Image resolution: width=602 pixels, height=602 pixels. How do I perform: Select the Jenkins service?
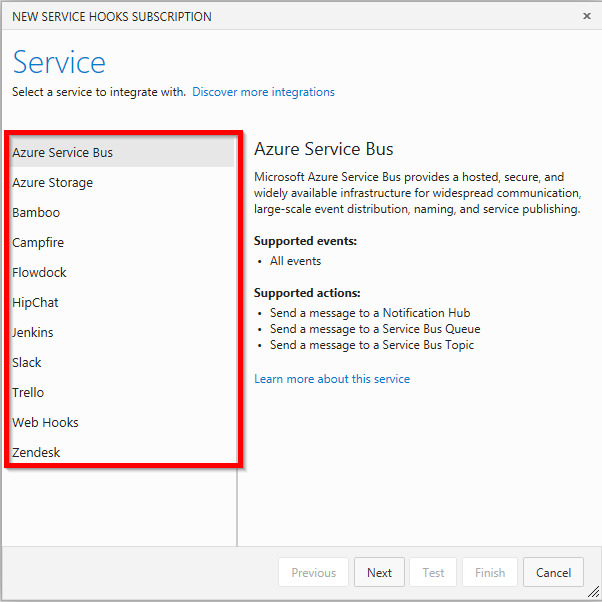pos(122,332)
